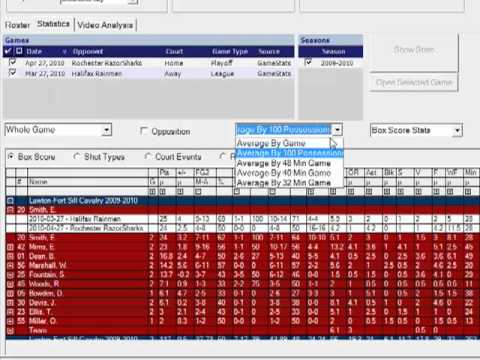Select the Halifax Rainmen game row

[x=149, y=73]
